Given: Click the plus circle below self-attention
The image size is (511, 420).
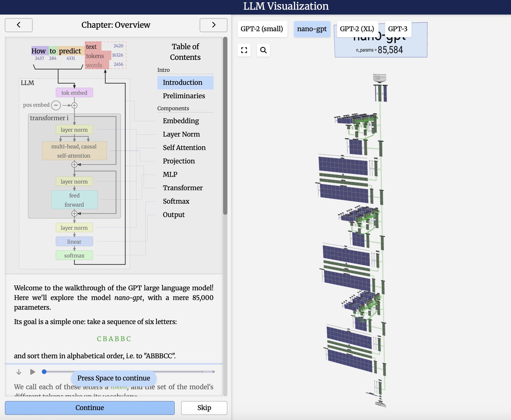Looking at the screenshot, I should (x=74, y=164).
